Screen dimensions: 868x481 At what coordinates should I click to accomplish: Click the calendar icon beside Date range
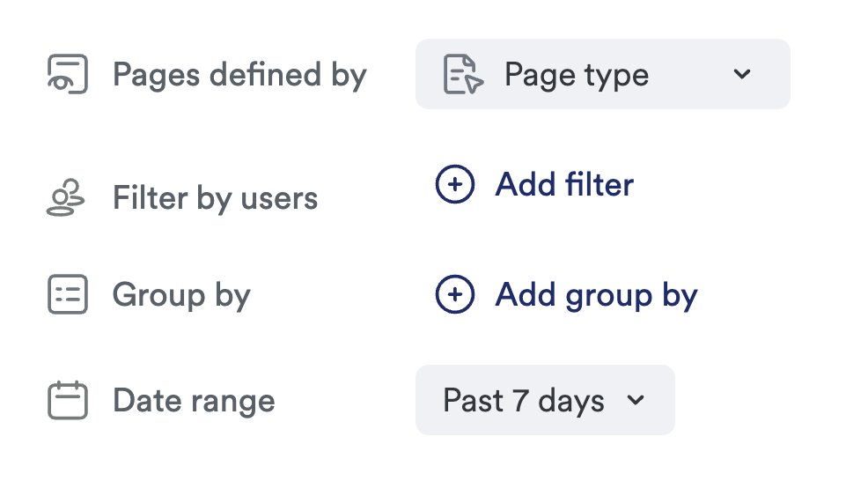(x=67, y=401)
